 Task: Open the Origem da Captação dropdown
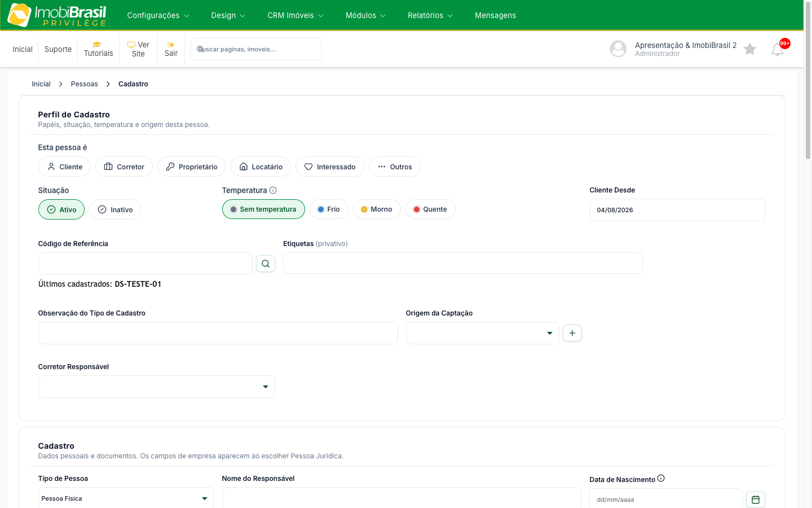click(483, 333)
